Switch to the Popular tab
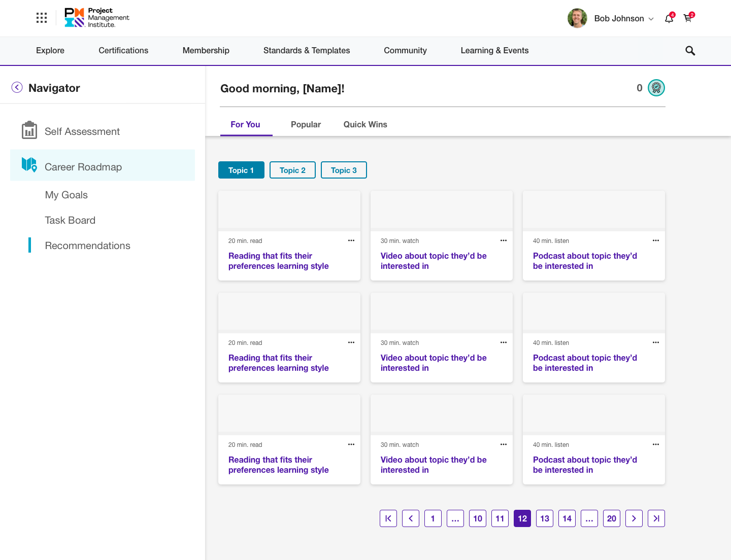Screen dimensions: 731x560 (x=306, y=125)
